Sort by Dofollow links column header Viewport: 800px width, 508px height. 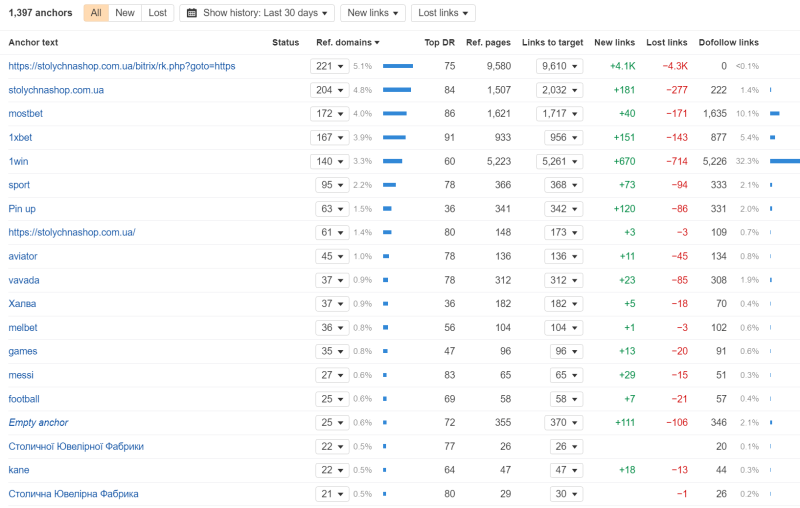tap(728, 42)
